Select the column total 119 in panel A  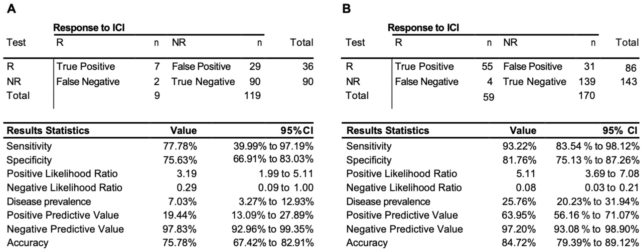pos(252,96)
